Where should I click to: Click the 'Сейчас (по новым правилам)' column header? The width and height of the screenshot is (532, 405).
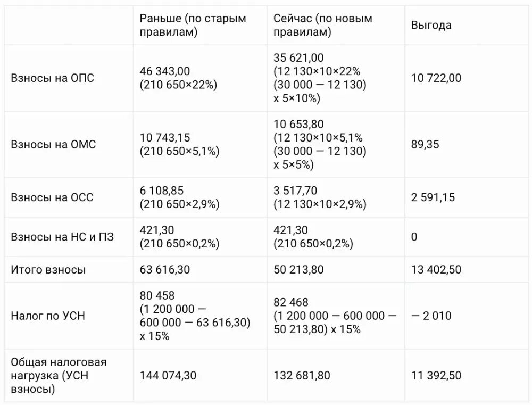(x=323, y=25)
